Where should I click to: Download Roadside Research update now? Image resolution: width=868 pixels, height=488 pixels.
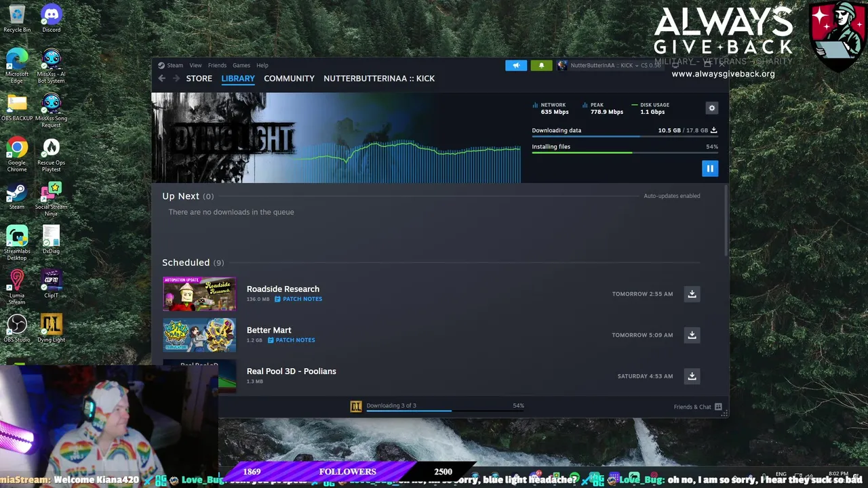(692, 293)
